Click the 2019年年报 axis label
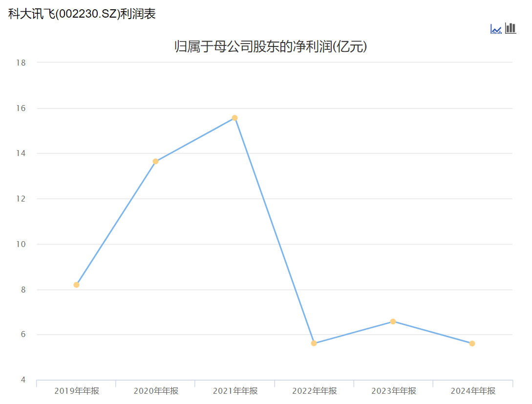 point(77,391)
